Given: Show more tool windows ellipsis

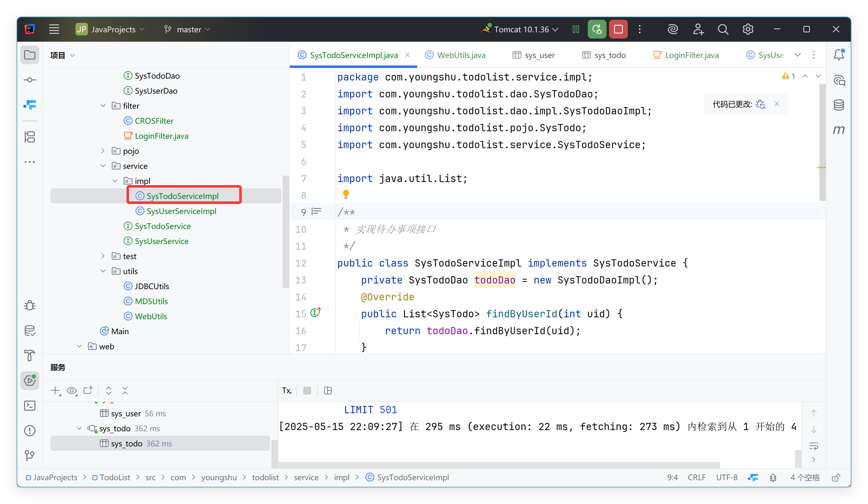Looking at the screenshot, I should (x=30, y=162).
